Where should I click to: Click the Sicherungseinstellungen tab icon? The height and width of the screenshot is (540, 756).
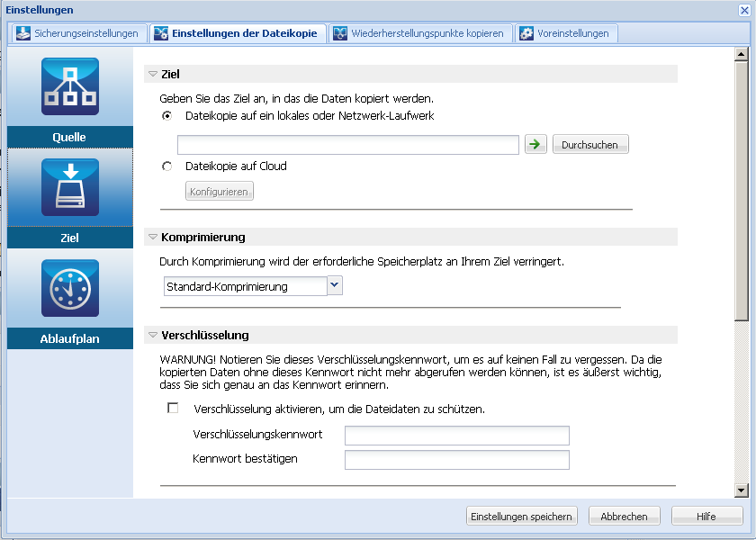pos(22,33)
